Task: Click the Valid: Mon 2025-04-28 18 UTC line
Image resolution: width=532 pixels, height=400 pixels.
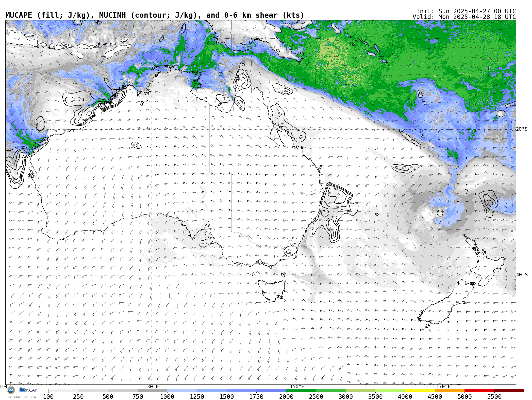Action: [464, 17]
